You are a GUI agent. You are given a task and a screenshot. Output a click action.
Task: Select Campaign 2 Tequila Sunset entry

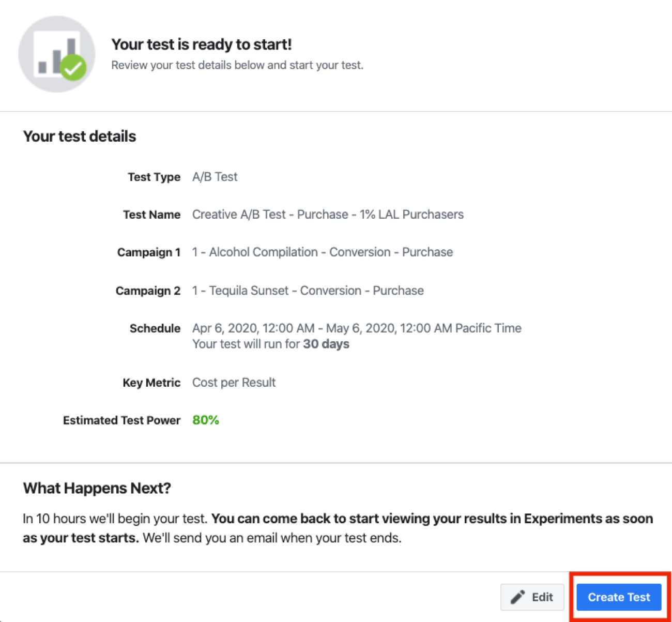tap(308, 290)
